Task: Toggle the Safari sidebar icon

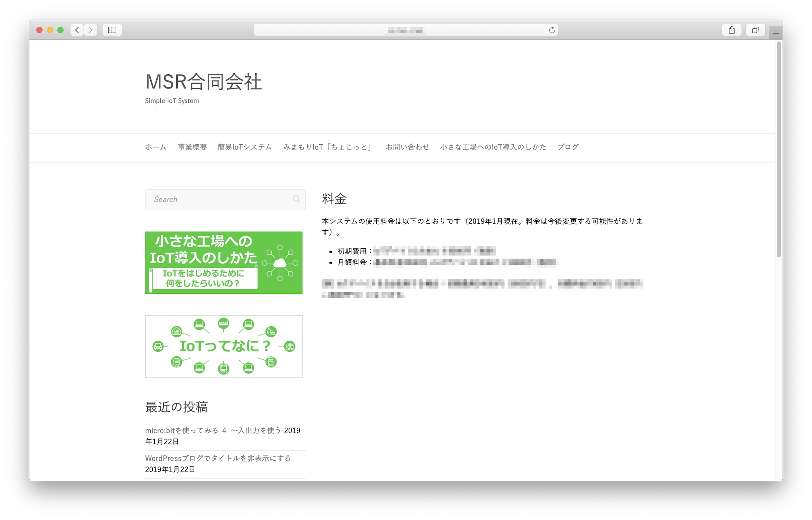Action: (x=112, y=30)
